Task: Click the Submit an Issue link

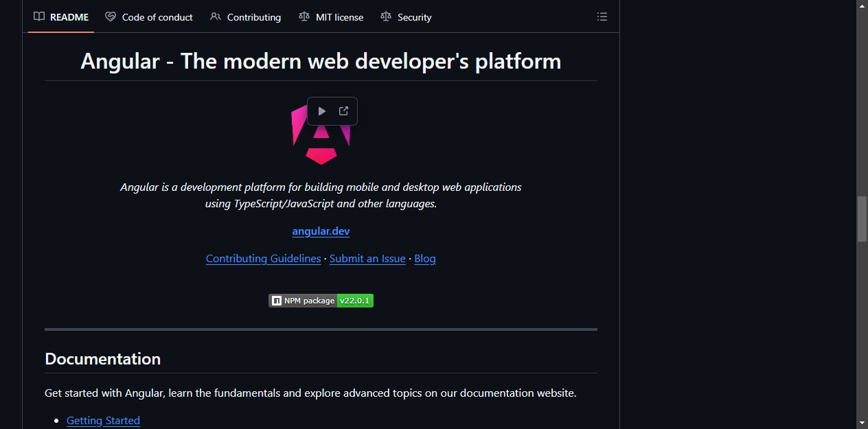Action: (x=367, y=259)
